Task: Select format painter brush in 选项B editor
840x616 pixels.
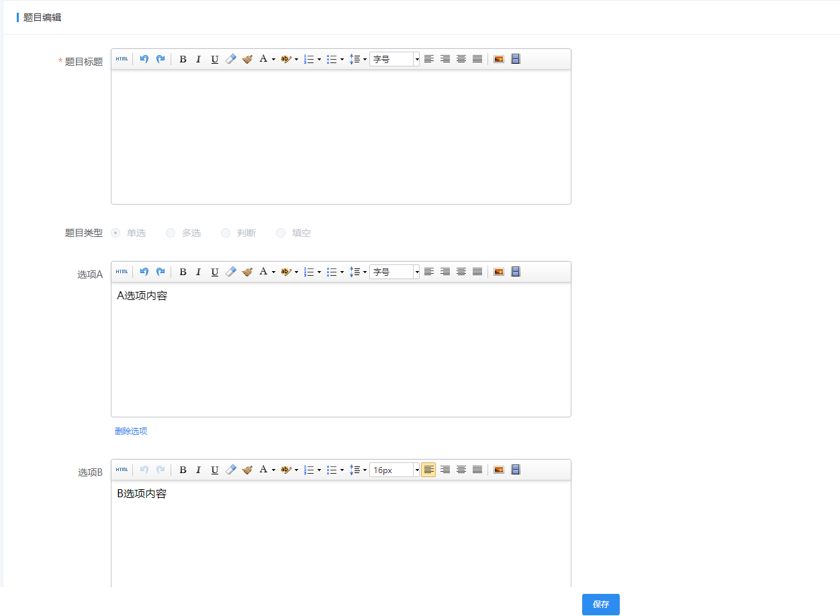Action: [x=247, y=470]
